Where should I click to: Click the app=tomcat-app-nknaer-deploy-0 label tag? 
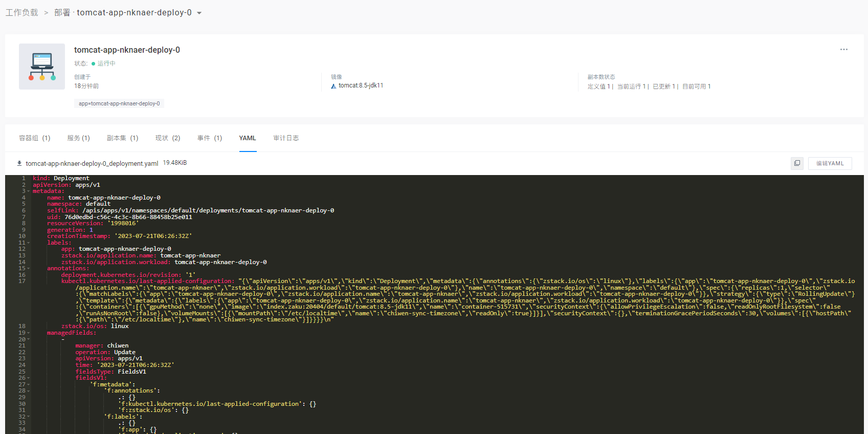click(119, 103)
